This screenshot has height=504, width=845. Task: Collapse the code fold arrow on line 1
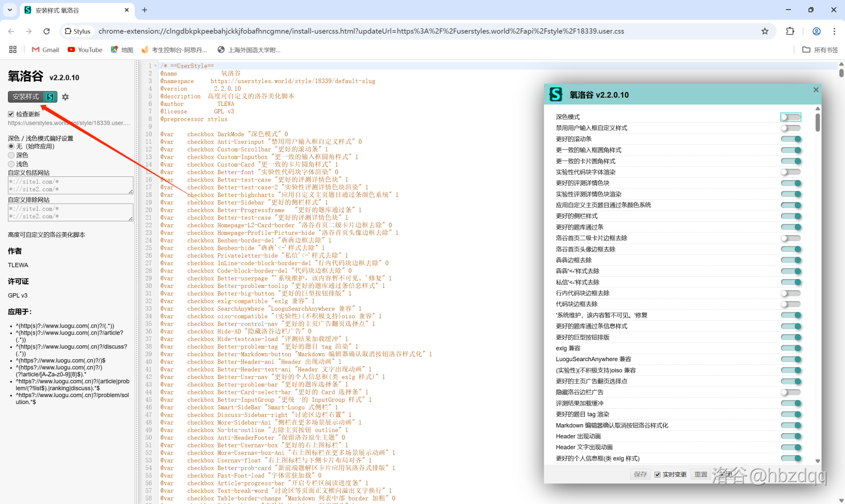(156, 66)
